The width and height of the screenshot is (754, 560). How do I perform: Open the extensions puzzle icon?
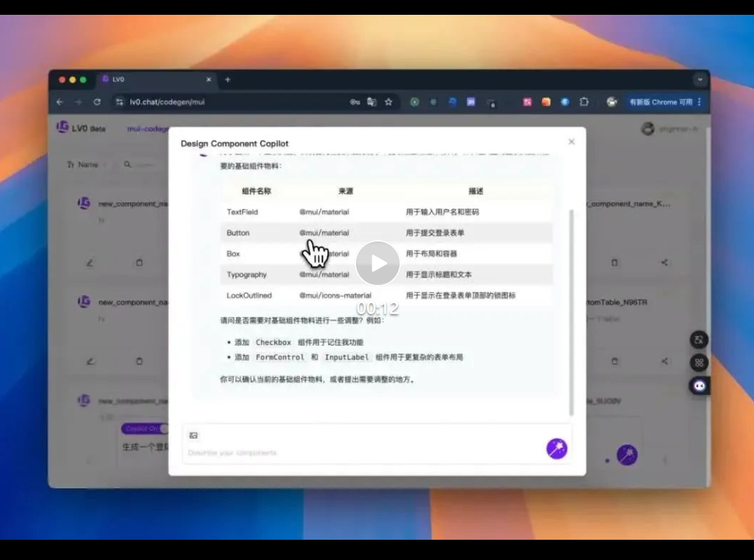[x=583, y=102]
